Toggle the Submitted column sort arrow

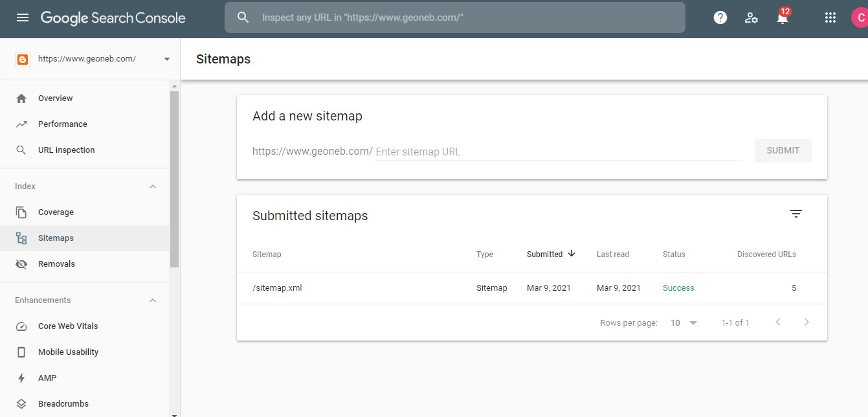click(572, 254)
